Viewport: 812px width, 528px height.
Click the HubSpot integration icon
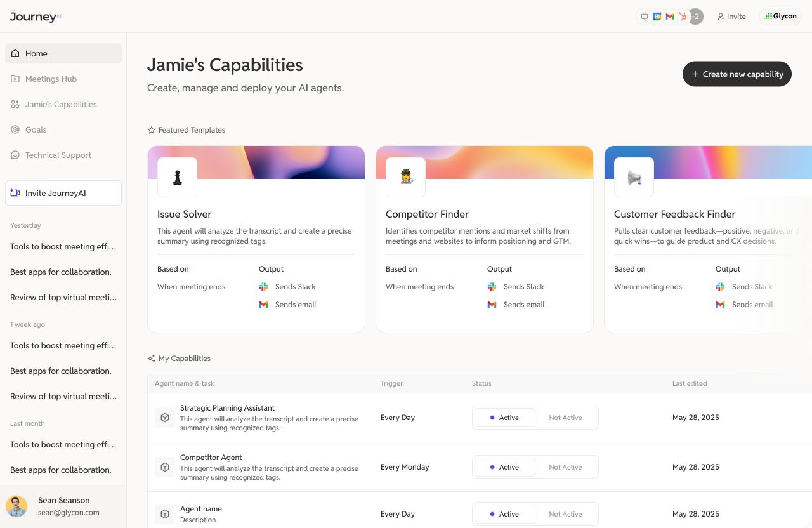click(683, 16)
